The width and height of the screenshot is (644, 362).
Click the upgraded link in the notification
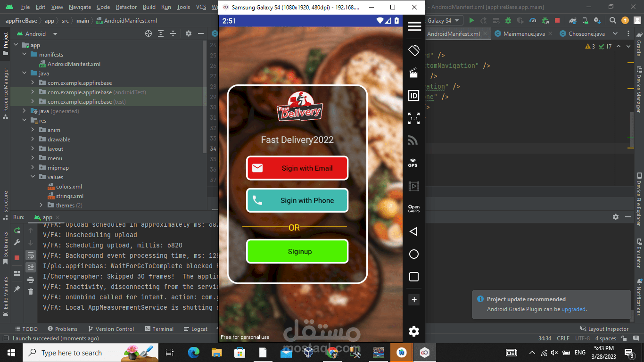(574, 310)
